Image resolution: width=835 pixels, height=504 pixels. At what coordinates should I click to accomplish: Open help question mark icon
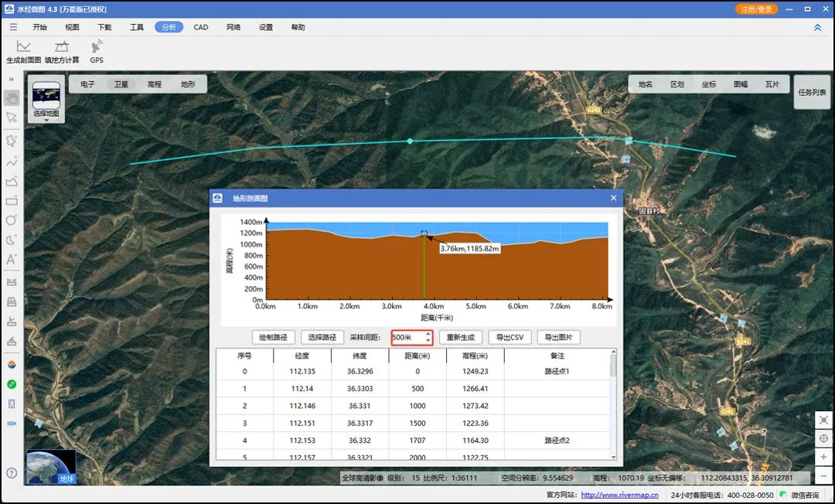tap(12, 472)
